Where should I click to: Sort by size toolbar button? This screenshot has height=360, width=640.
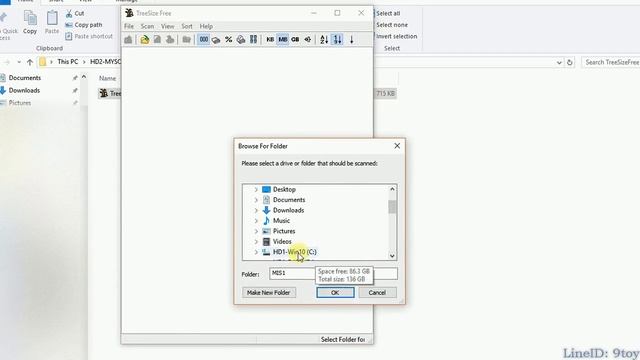coord(337,40)
